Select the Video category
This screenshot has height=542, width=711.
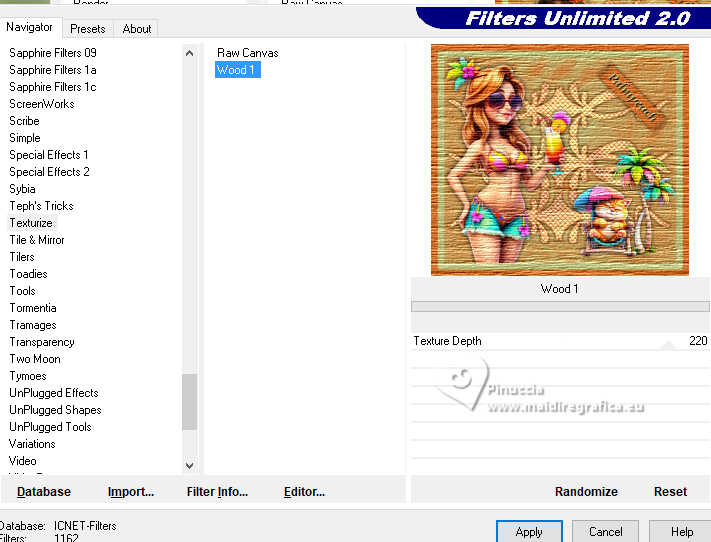(22, 461)
